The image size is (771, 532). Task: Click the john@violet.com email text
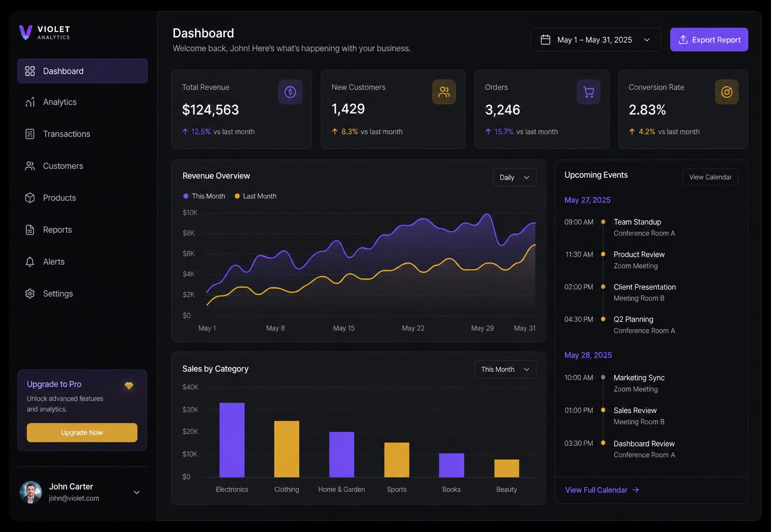coord(74,498)
